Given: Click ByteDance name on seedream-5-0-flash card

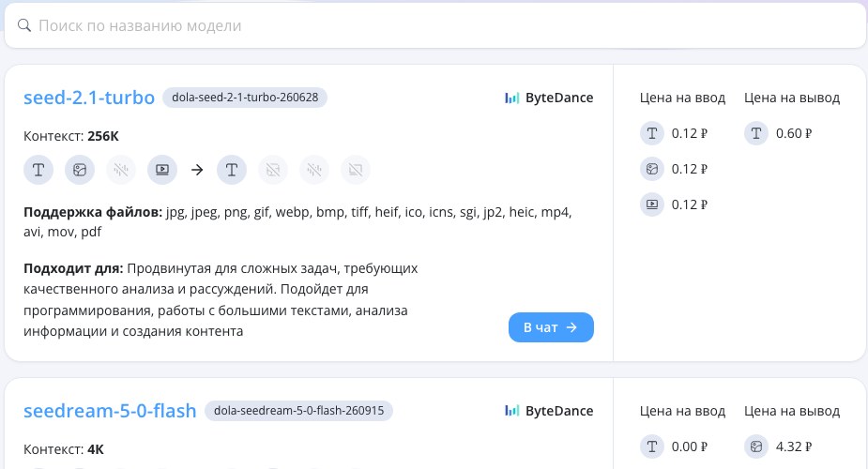Looking at the screenshot, I should tap(559, 411).
